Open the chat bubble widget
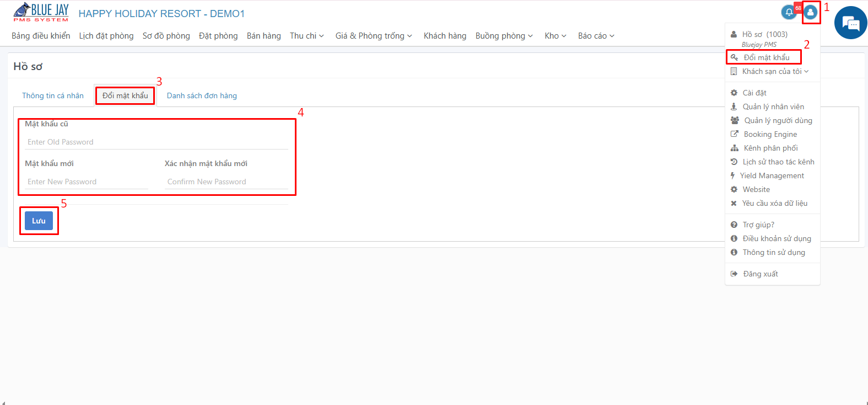868x405 pixels. [x=851, y=23]
